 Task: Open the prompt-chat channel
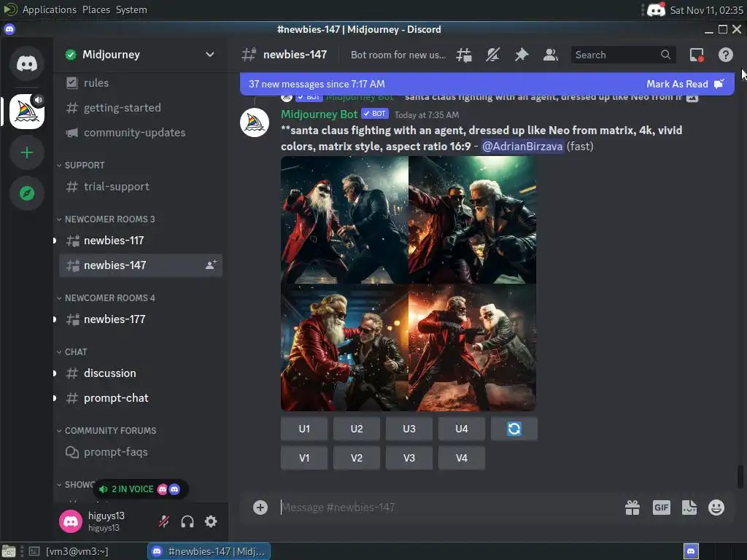point(141,397)
